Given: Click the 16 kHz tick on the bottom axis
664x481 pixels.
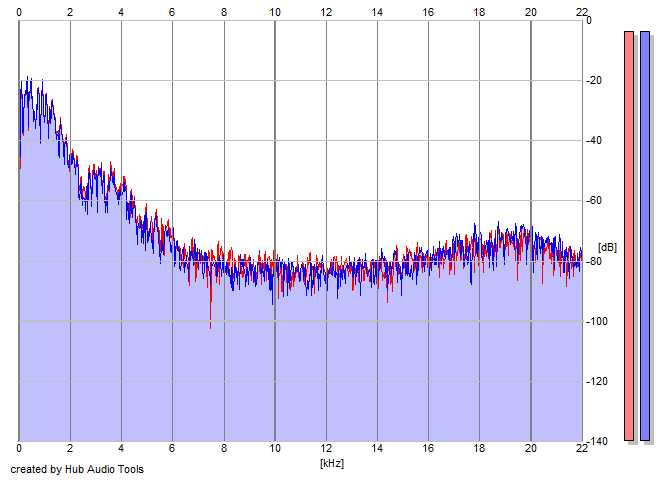Looking at the screenshot, I should click(x=428, y=450).
